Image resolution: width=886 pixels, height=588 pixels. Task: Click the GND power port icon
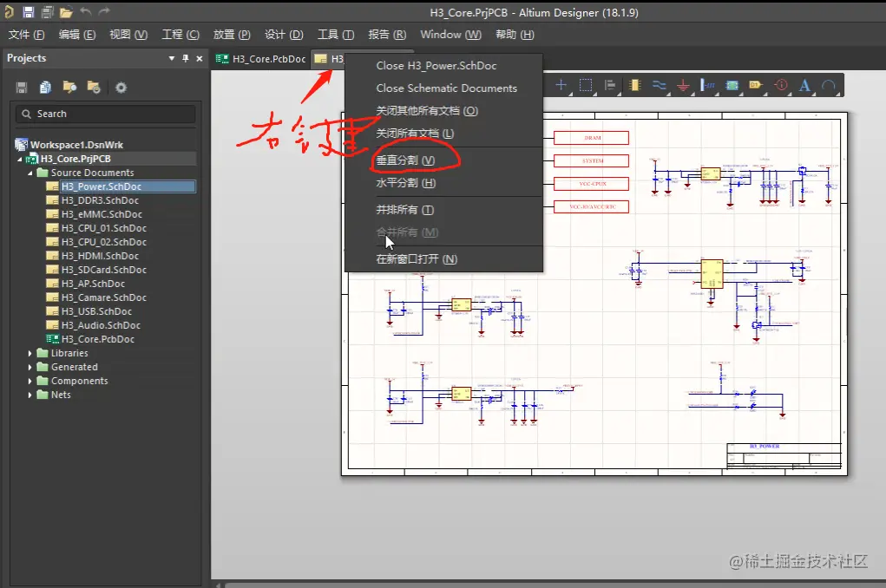pyautogui.click(x=683, y=85)
